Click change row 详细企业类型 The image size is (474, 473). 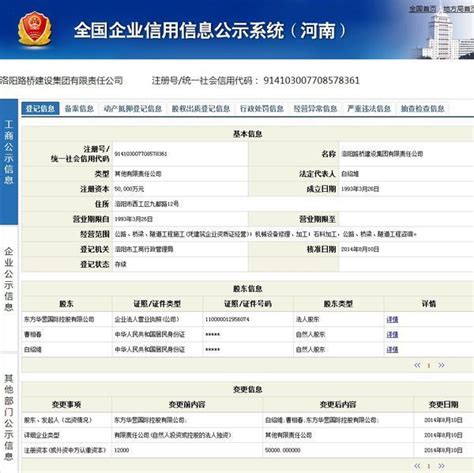42,435
